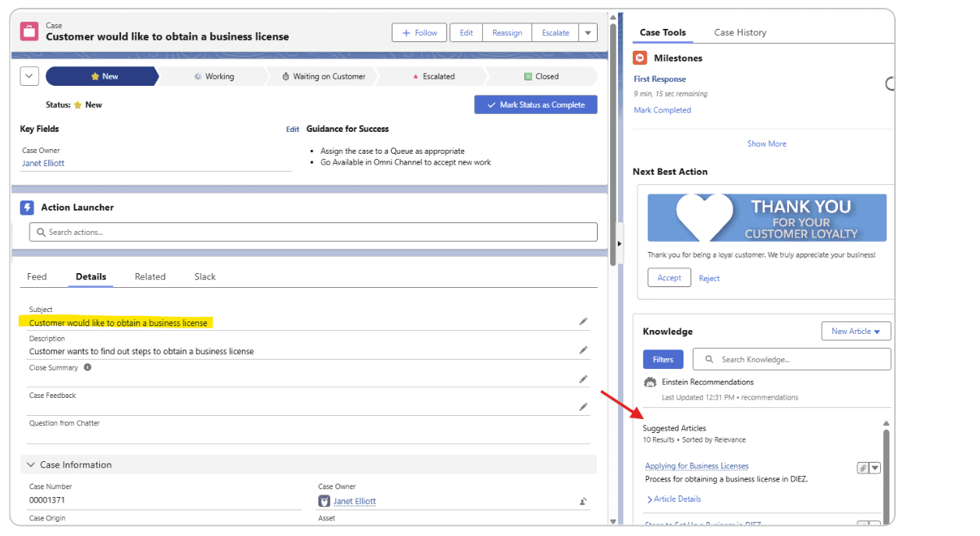Screen dimensions: 980x536
Task: Select the Working path stage
Action: click(x=213, y=76)
